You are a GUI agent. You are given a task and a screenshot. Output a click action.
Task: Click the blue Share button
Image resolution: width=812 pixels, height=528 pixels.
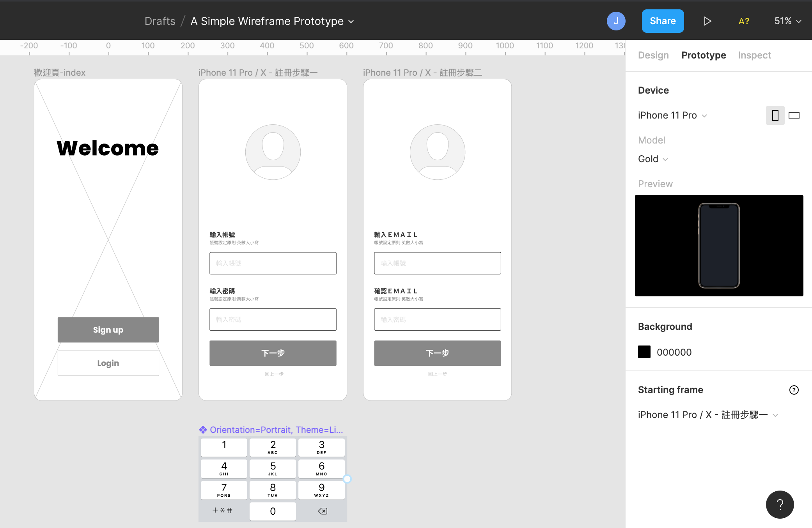click(663, 21)
